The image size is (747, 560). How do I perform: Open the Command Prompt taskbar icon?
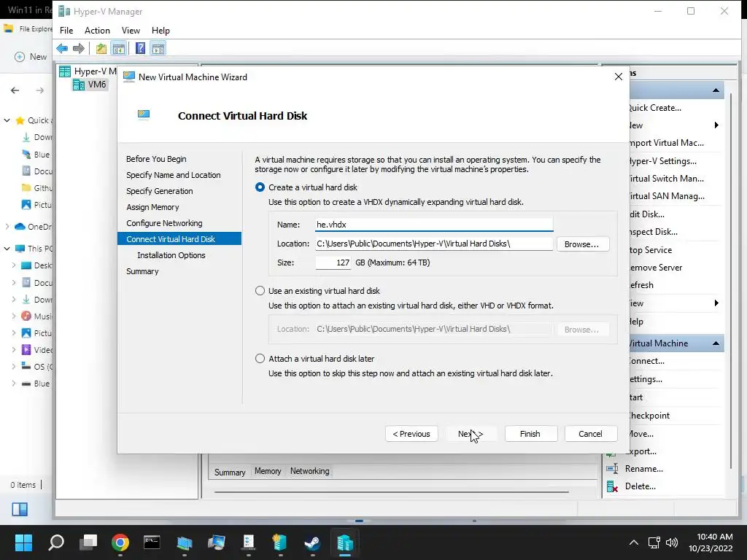[152, 542]
